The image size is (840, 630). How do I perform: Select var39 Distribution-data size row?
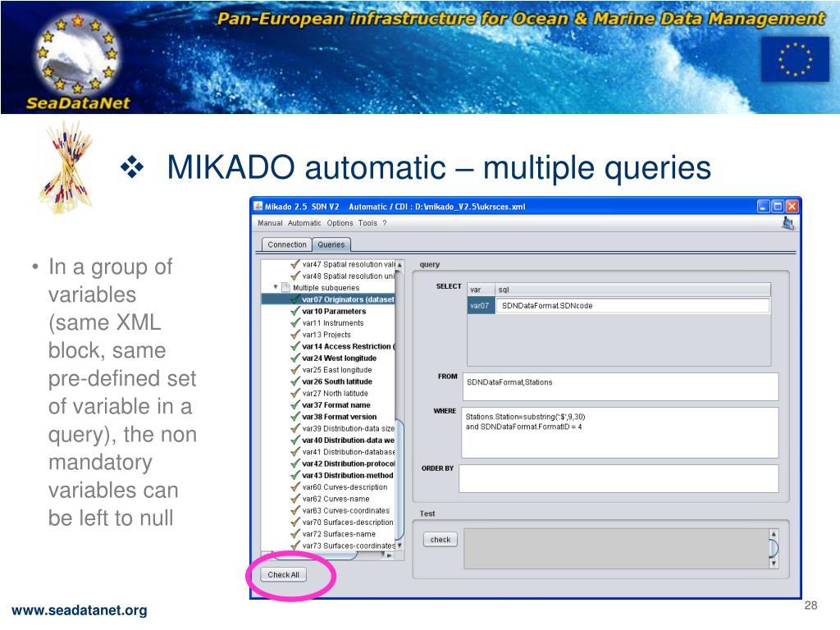point(342,428)
